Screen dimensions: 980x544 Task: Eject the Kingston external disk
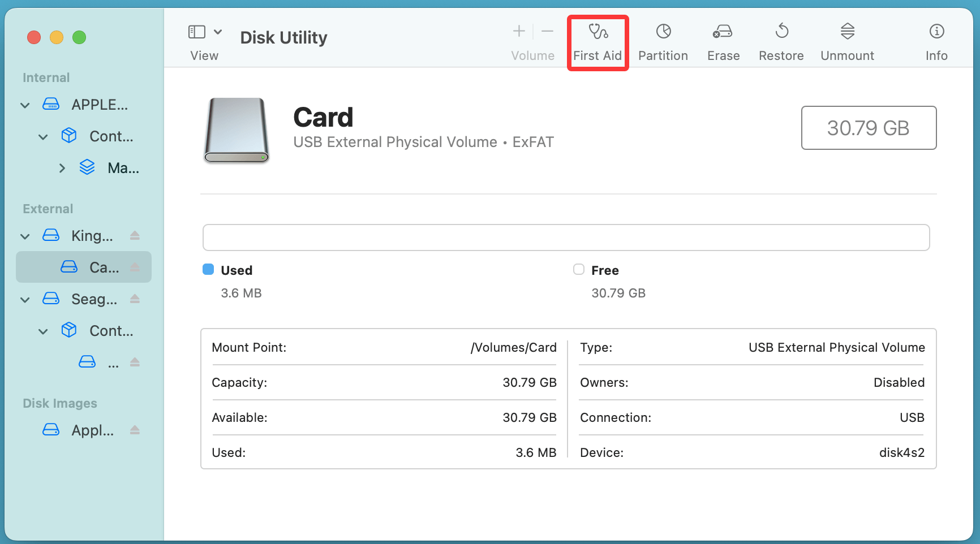[x=135, y=236]
